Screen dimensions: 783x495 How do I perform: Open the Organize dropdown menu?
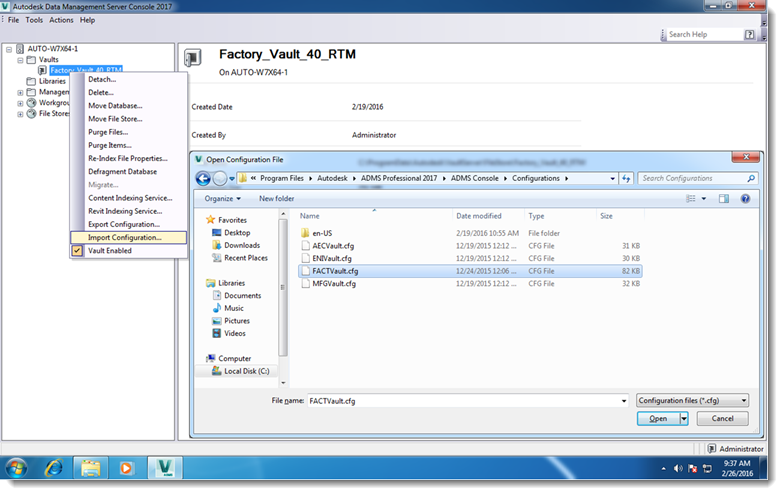222,199
